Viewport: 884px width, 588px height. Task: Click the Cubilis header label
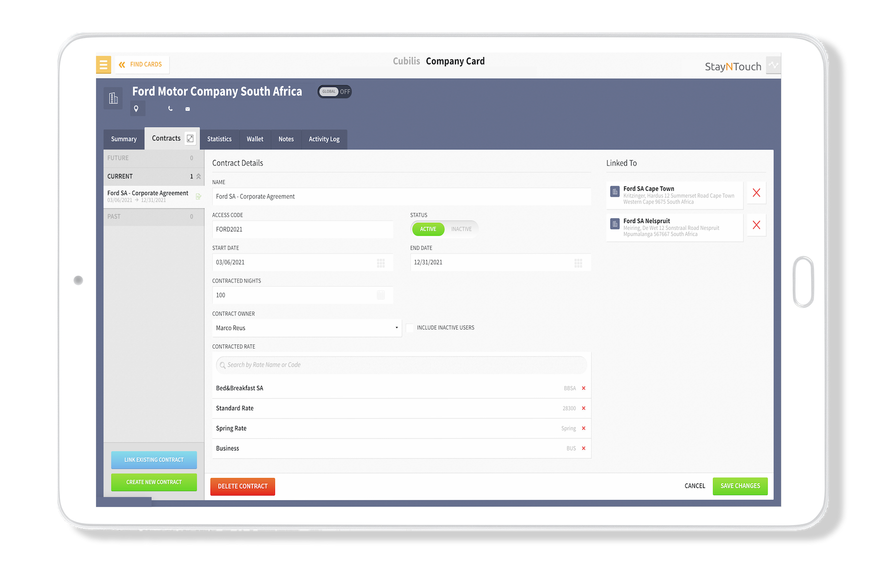pos(406,61)
